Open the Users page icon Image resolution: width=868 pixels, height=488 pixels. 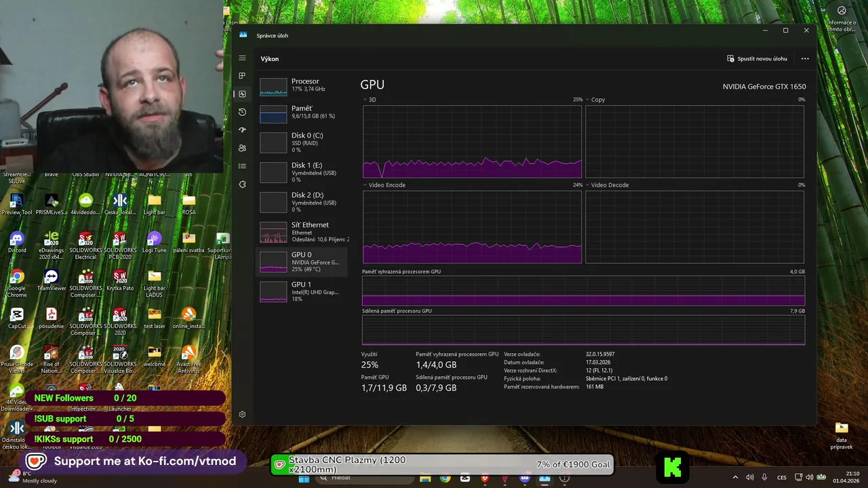[242, 148]
